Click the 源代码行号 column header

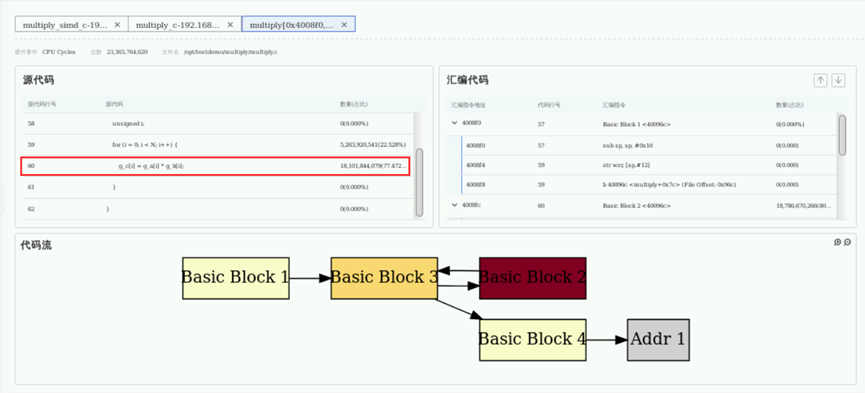(x=42, y=104)
